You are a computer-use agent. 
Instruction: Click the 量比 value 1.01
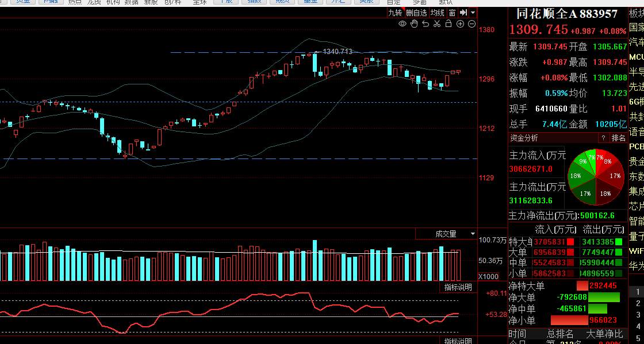click(x=619, y=109)
